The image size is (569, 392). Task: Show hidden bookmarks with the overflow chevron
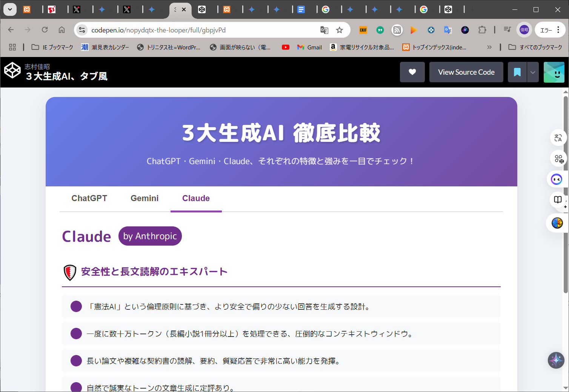coord(489,47)
